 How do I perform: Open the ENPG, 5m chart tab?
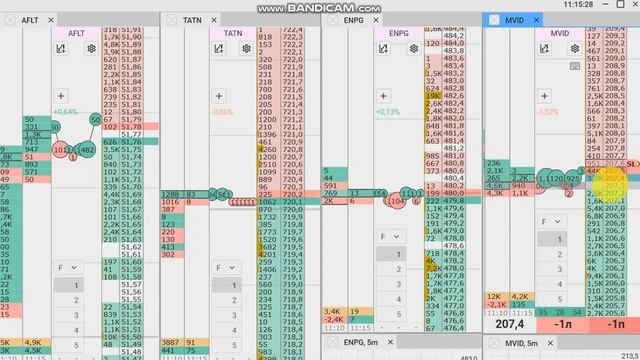pos(360,342)
